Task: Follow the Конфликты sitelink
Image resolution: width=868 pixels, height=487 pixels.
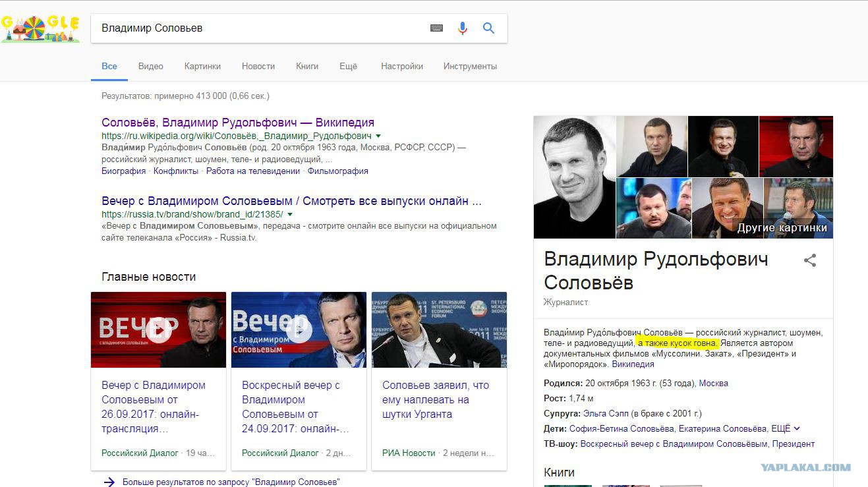Action: [x=176, y=171]
